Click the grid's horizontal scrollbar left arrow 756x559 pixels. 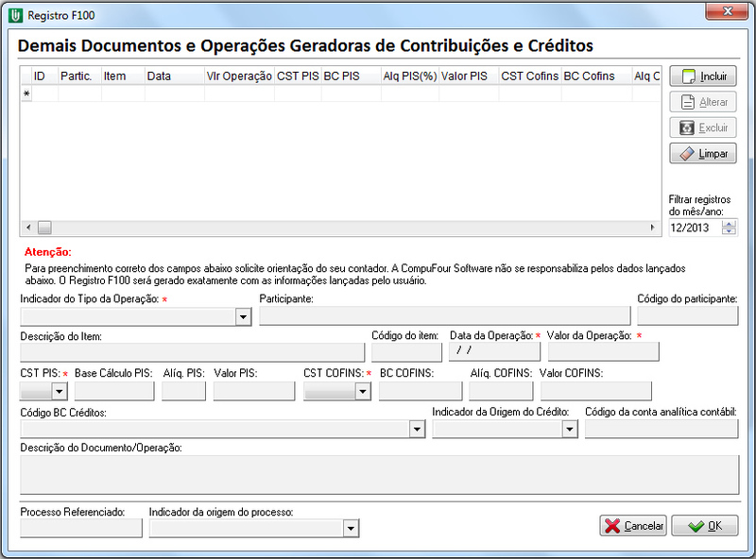(x=27, y=228)
